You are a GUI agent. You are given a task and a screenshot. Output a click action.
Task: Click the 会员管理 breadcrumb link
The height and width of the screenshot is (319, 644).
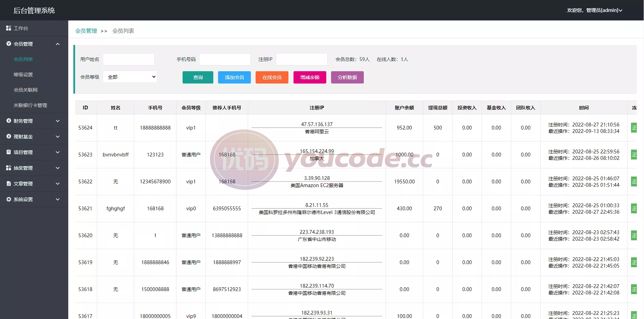[86, 31]
